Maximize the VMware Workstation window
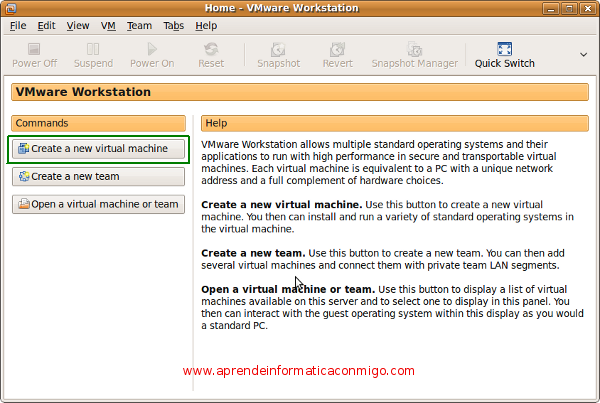The height and width of the screenshot is (403, 600). 569,8
